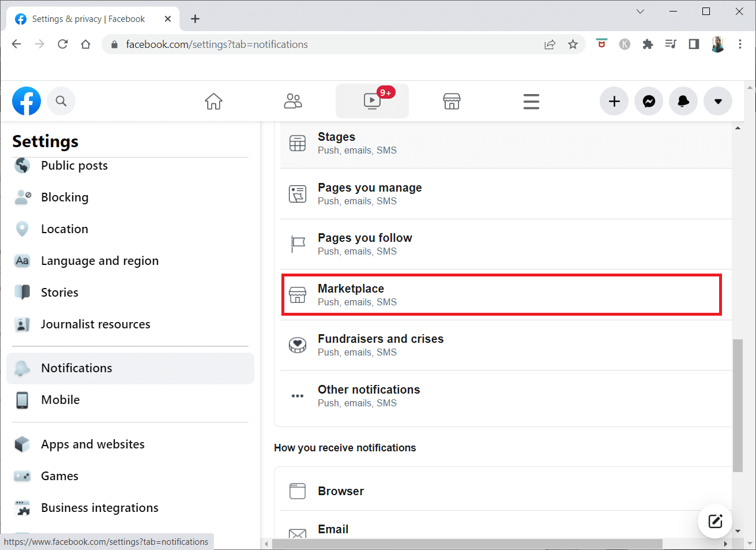
Task: Click the scroll-up arrow of notifications panel
Action: 738,128
